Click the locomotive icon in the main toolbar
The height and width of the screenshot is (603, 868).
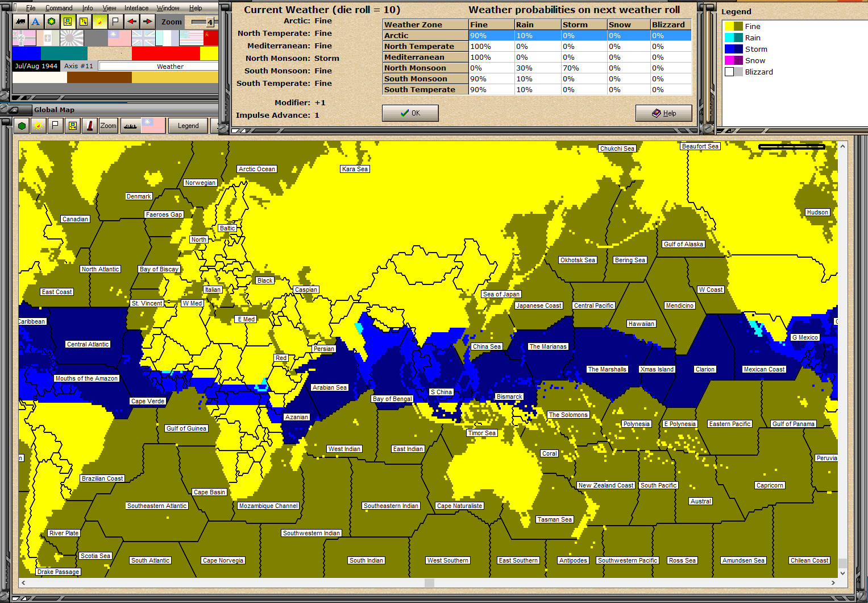click(x=20, y=22)
